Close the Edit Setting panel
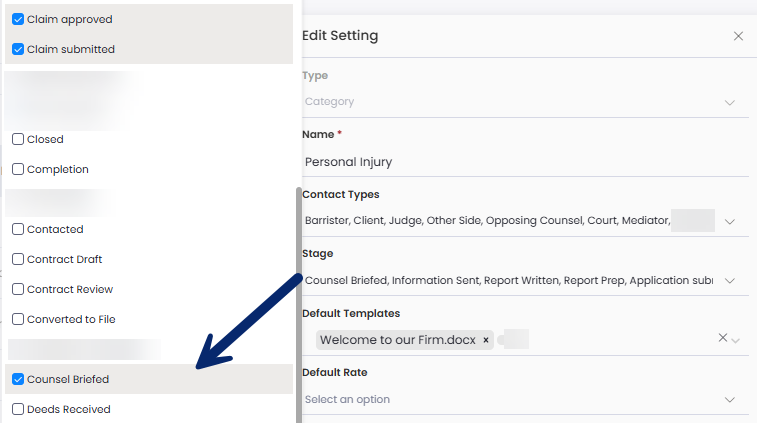Image resolution: width=757 pixels, height=423 pixels. click(738, 36)
